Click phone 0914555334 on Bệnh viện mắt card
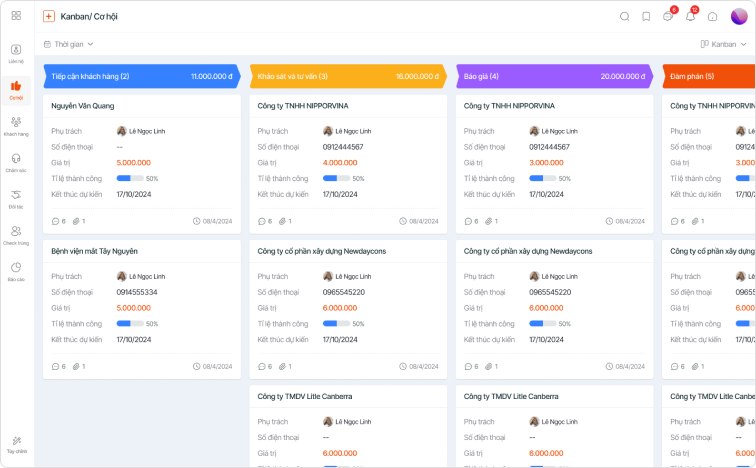 point(137,292)
